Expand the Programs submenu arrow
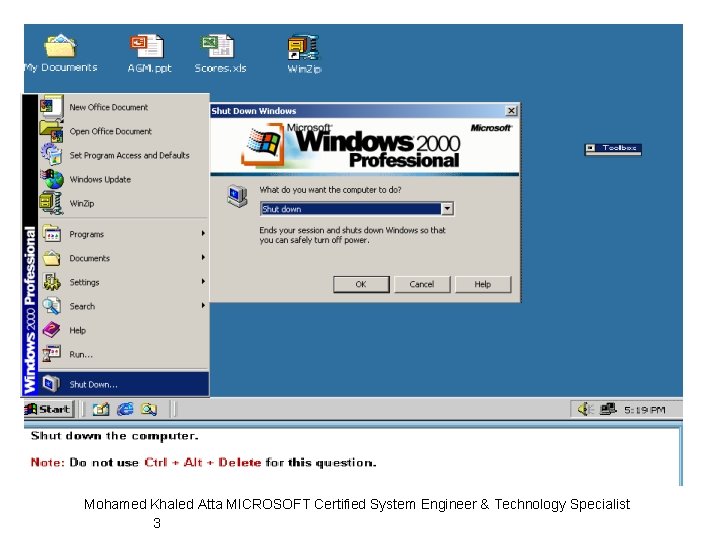This screenshot has width=720, height=540. point(203,233)
